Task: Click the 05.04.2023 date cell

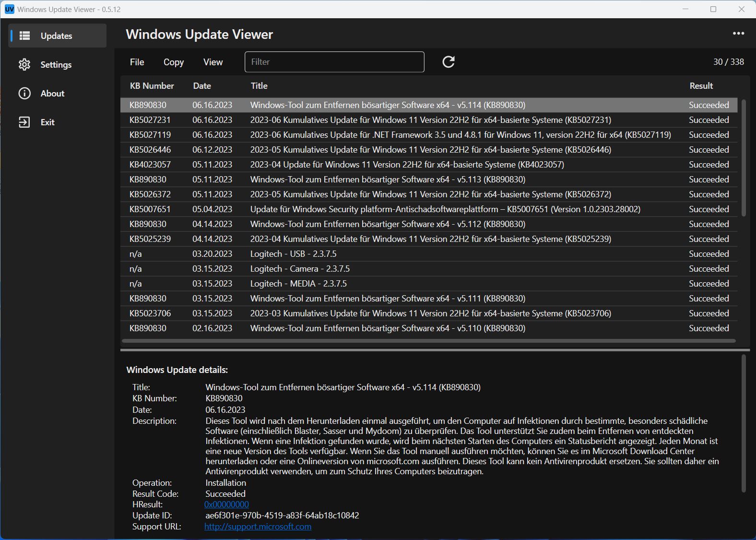Action: pyautogui.click(x=212, y=209)
